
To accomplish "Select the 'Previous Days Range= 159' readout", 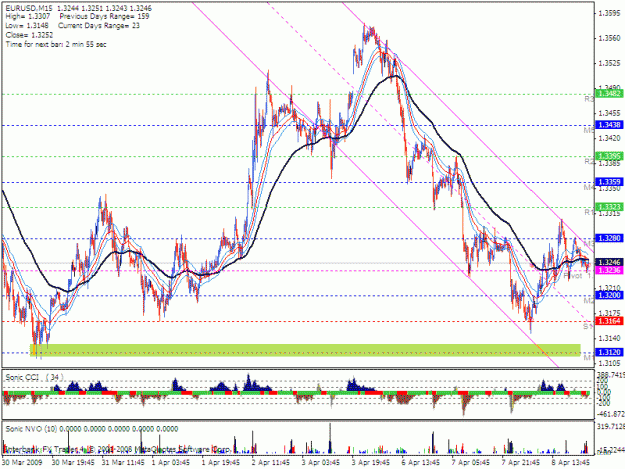I will [104, 17].
